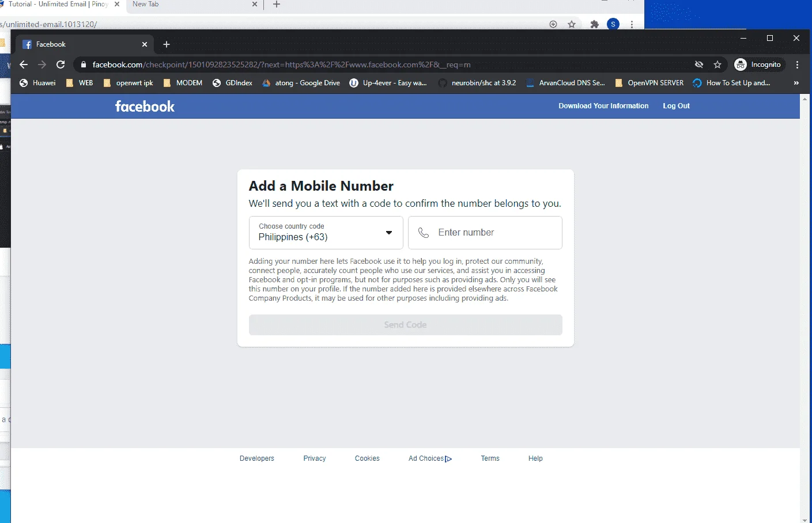
Task: Bookmark this page with the star icon
Action: tap(717, 65)
